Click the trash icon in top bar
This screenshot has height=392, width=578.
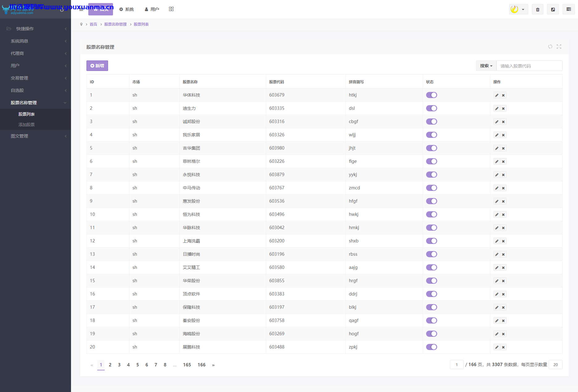[538, 10]
